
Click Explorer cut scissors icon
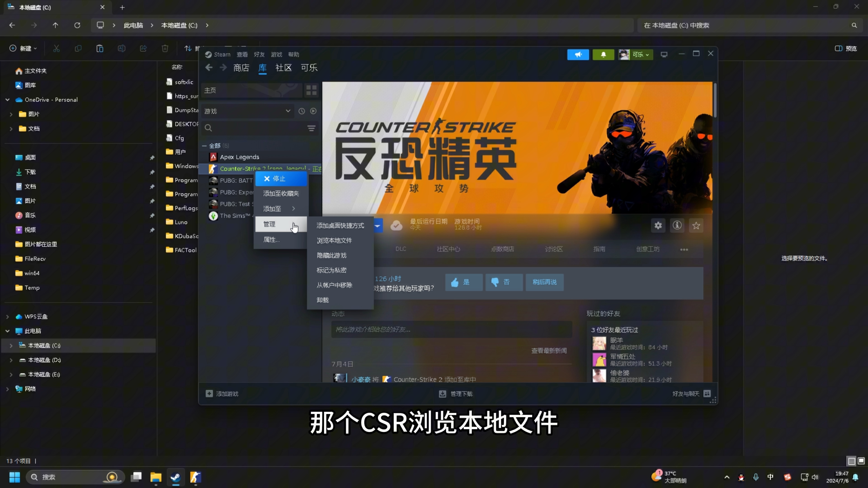pyautogui.click(x=56, y=49)
